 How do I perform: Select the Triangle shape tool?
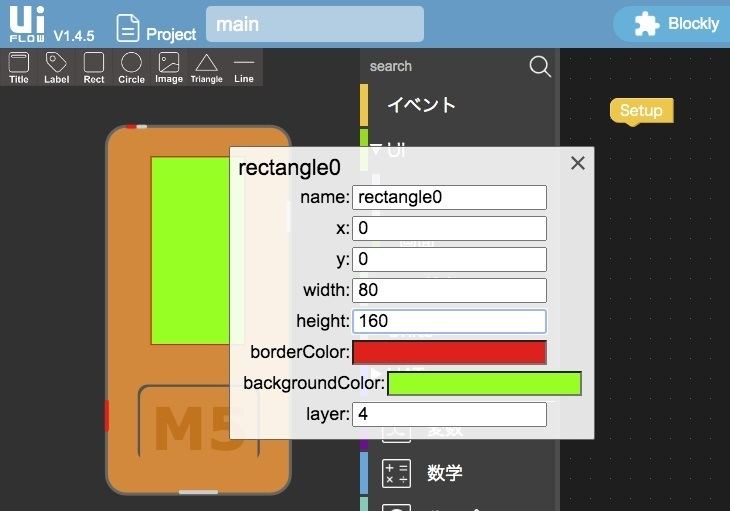(206, 67)
